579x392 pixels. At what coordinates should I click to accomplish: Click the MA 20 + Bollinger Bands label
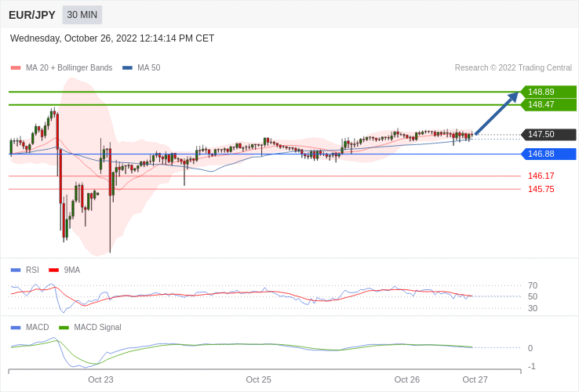(x=69, y=68)
